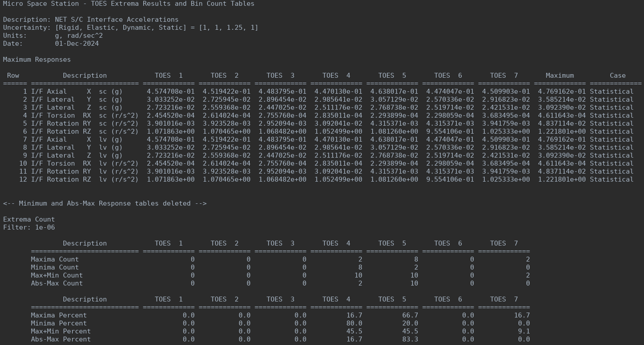Select the 'Maximum Responses' section heading
The height and width of the screenshot is (345, 644).
point(37,59)
